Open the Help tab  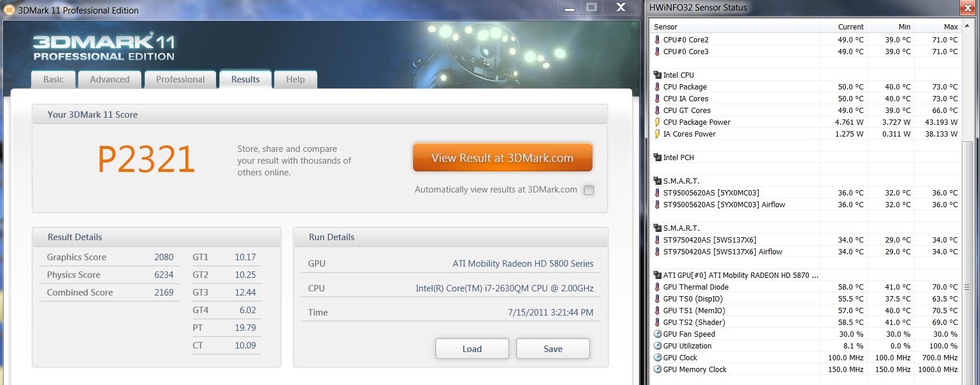[x=295, y=79]
